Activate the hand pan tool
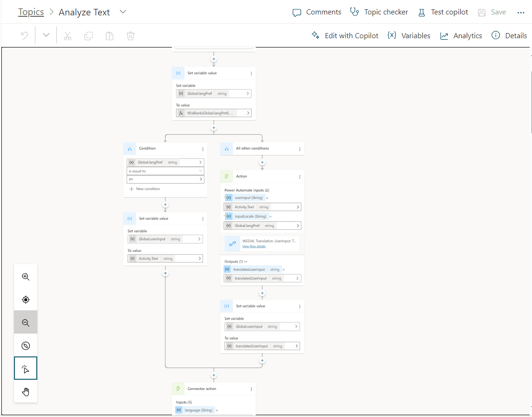532x417 pixels. [25, 392]
